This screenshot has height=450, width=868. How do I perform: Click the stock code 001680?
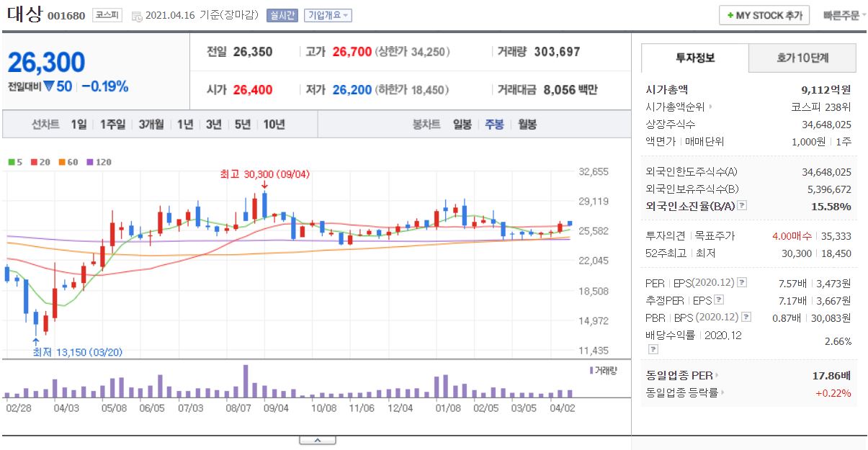tap(66, 16)
